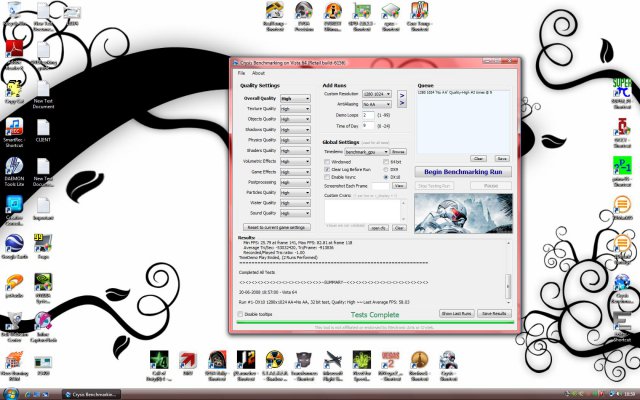Screen dimensions: 640x400
Task: Open the Overall Quality dropdown
Action: click(295, 98)
